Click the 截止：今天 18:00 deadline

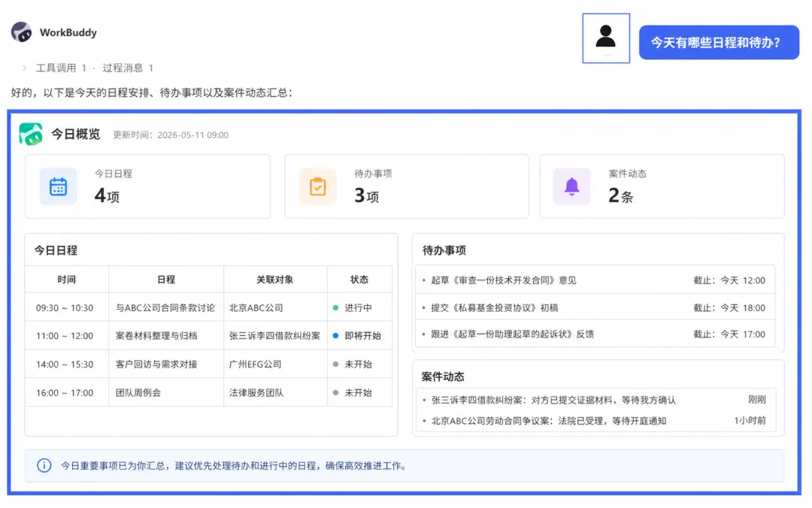pyautogui.click(x=729, y=307)
